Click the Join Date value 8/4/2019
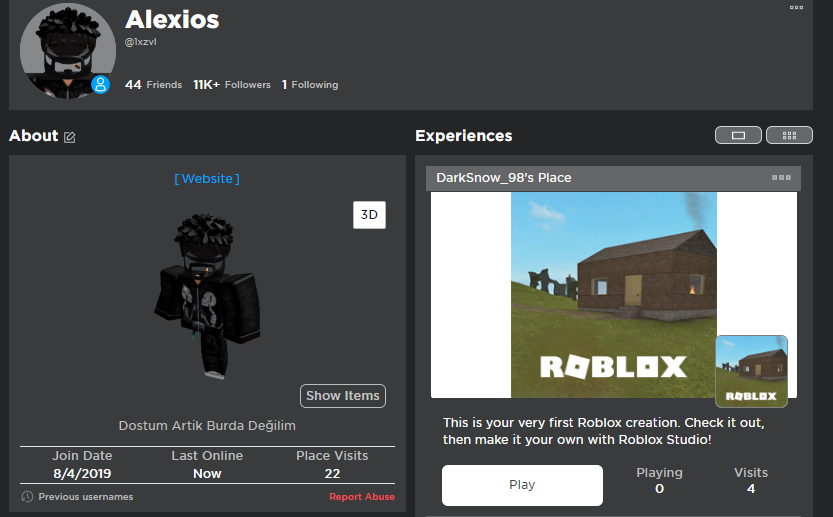The width and height of the screenshot is (833, 517). [x=82, y=473]
